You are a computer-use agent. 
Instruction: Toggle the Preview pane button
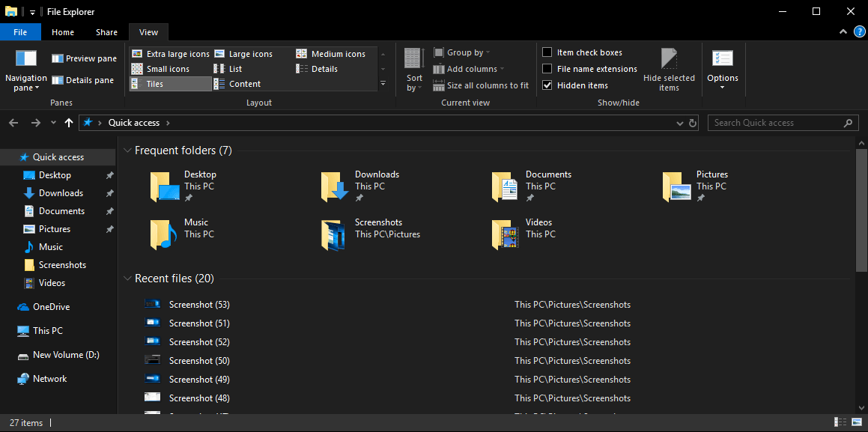click(84, 58)
